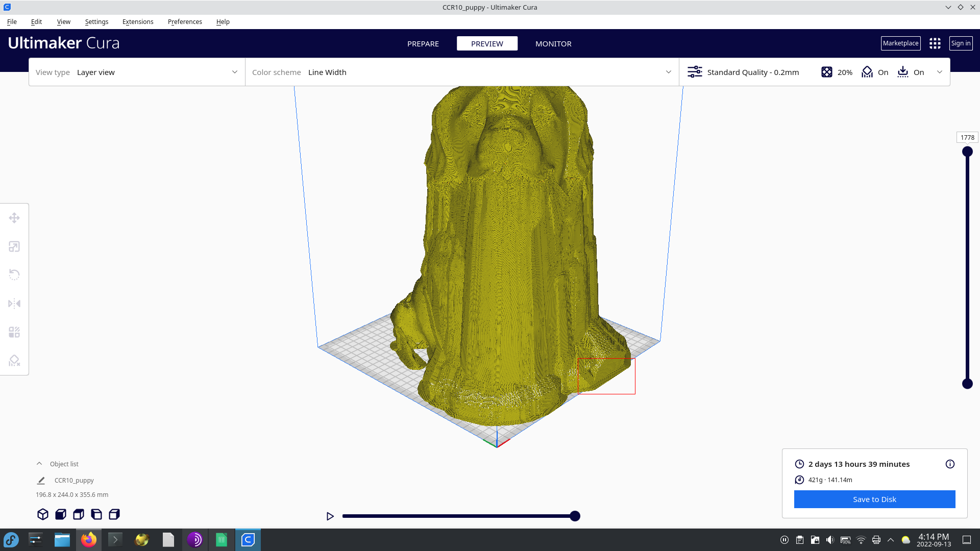Open the file manager from taskbar
Image resolution: width=980 pixels, height=551 pixels.
(62, 540)
